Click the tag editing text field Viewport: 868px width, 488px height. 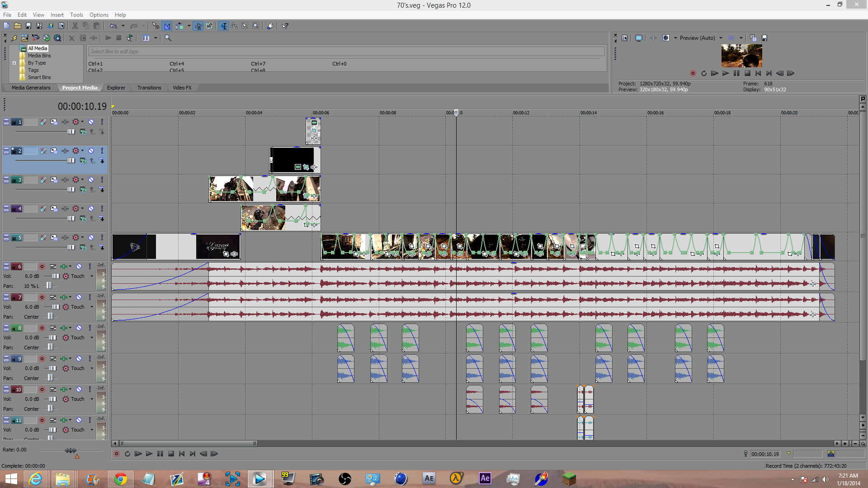point(346,52)
